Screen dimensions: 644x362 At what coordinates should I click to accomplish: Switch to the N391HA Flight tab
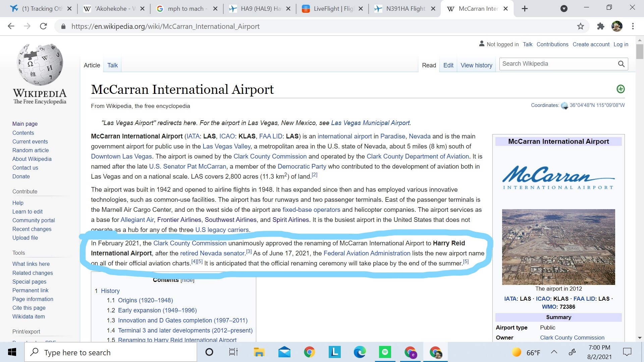point(406,9)
